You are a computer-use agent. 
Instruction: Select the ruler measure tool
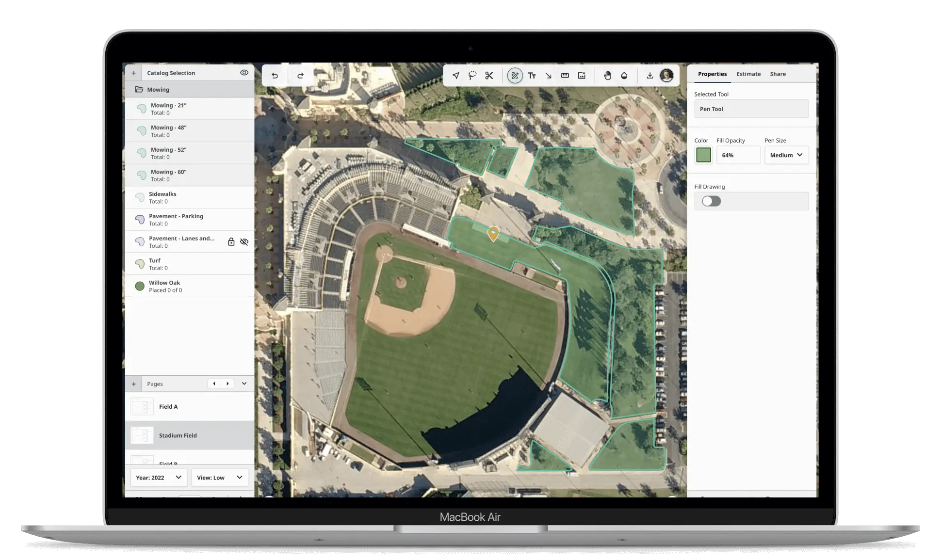[565, 75]
